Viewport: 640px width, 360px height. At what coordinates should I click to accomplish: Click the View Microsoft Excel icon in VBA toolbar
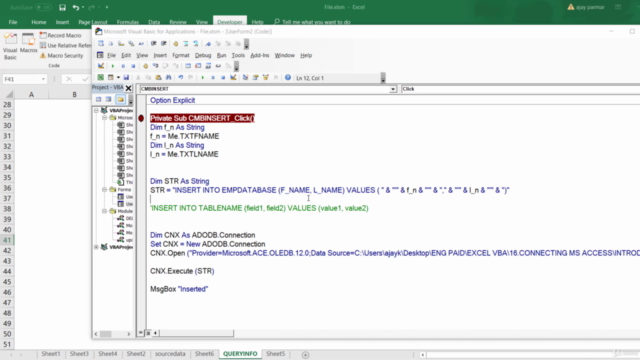pos(100,78)
